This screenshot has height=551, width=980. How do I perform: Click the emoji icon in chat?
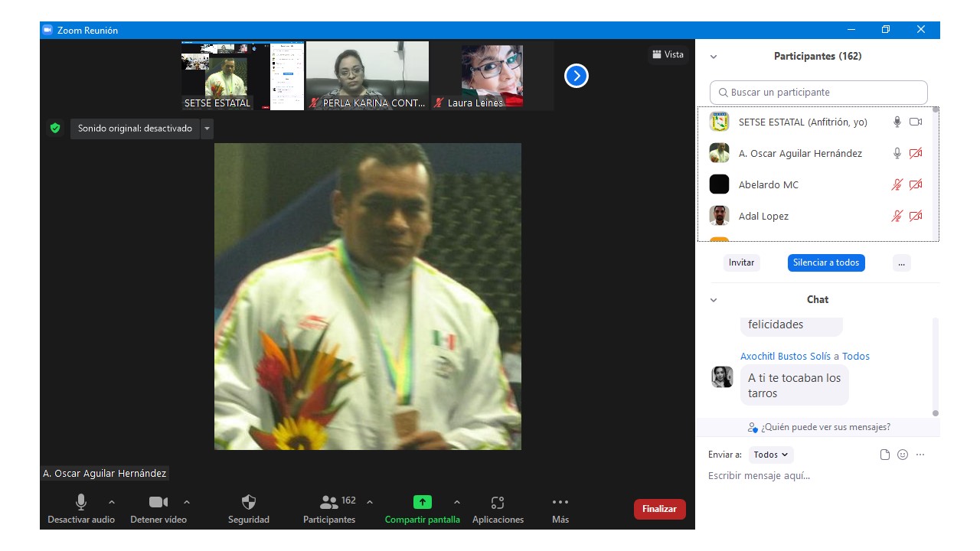tap(903, 455)
